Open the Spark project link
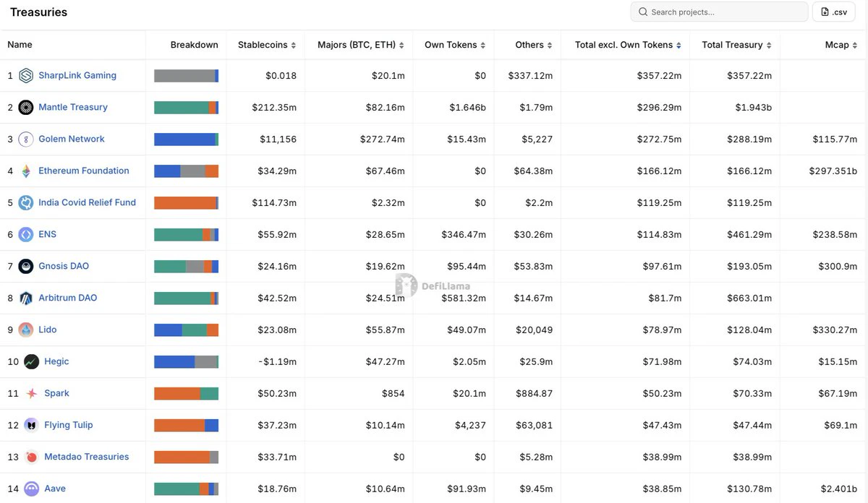Screen dimensions: 868x503 click(56, 393)
